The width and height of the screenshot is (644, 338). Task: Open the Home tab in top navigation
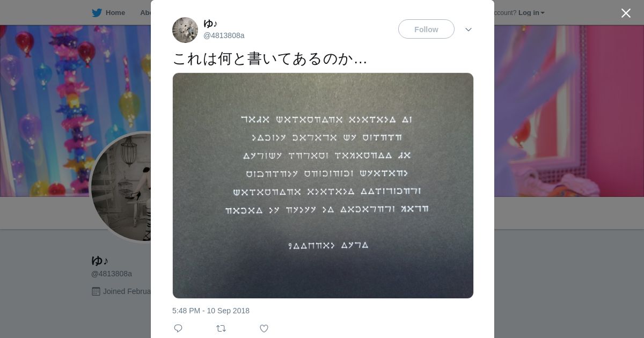click(x=108, y=13)
